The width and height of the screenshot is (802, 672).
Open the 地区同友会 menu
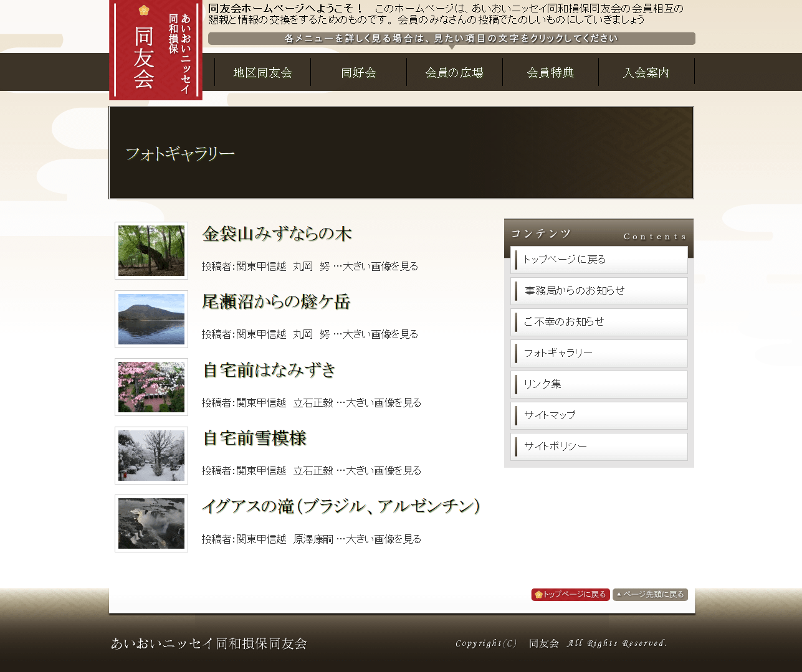click(262, 73)
